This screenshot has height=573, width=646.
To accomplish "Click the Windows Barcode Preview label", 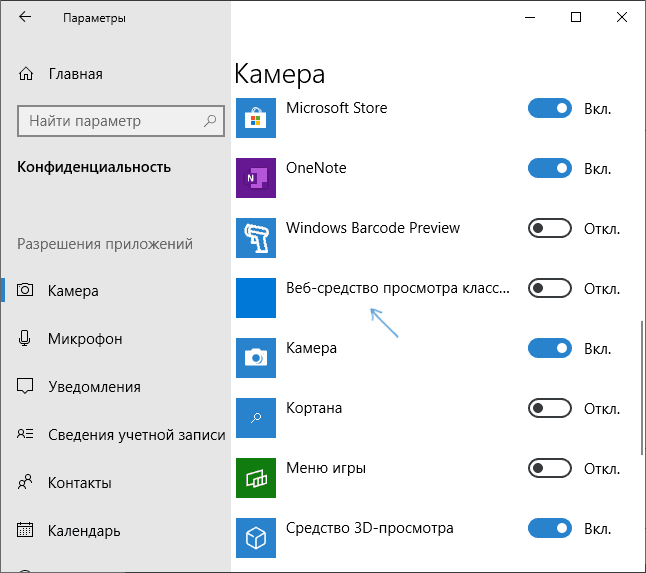I will click(373, 228).
